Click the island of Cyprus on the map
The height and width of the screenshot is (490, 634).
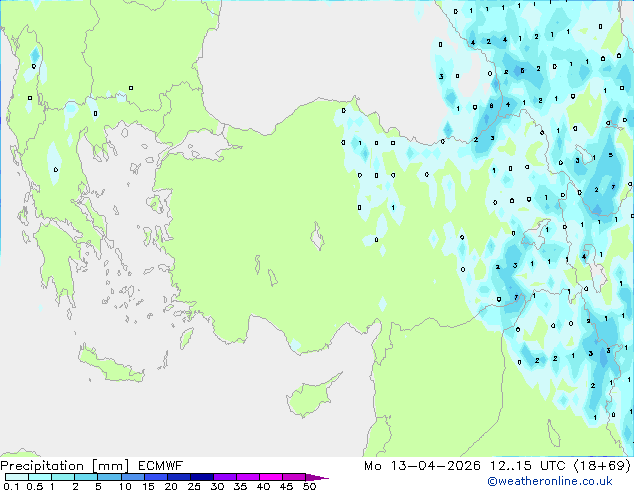pos(309,396)
